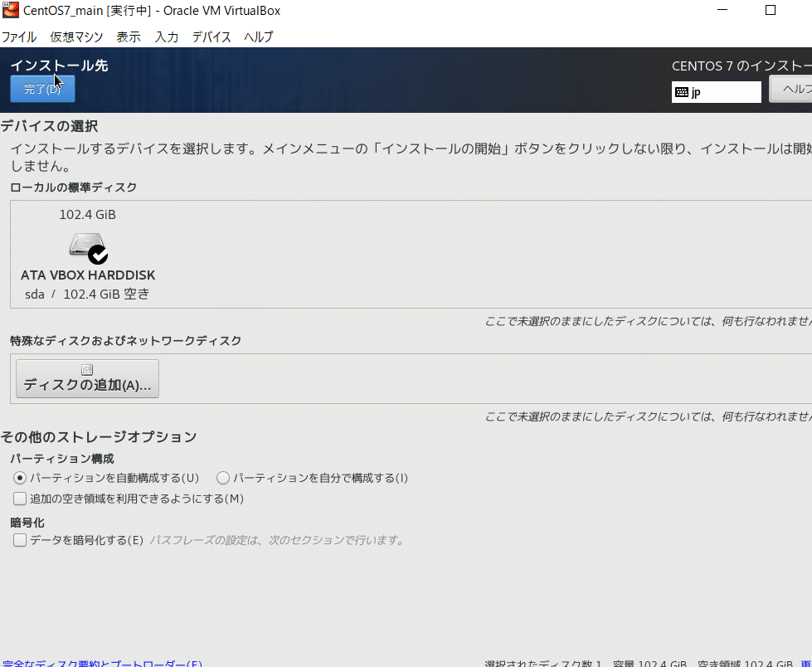Maximize the VirtualBox window
Screen dimensions: 812x667
click(x=770, y=10)
